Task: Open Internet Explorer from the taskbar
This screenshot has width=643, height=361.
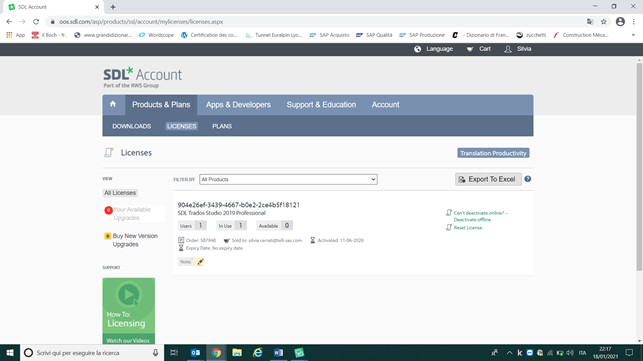Action: [258, 353]
